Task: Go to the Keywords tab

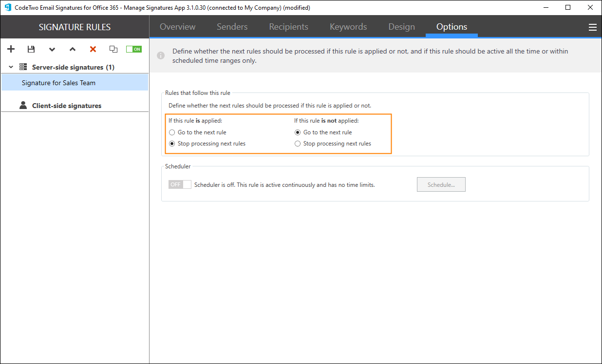Action: coord(348,27)
